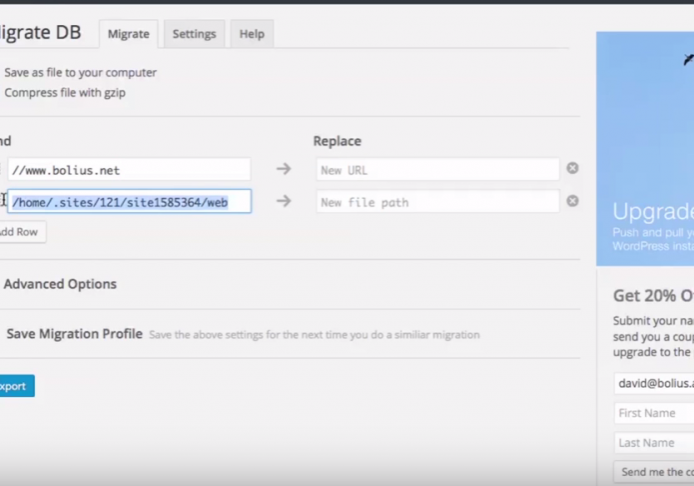Click the //www.bolius.net find field
This screenshot has height=486, width=694.
pos(129,170)
